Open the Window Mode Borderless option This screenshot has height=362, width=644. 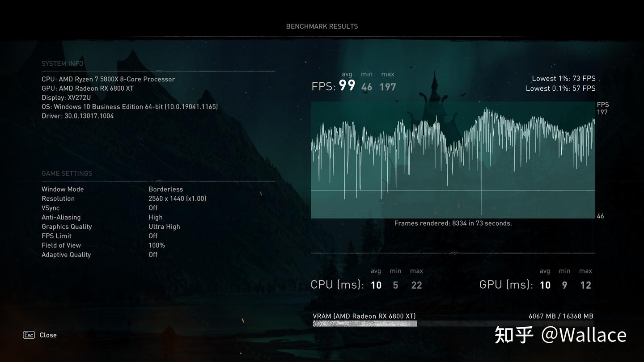coord(166,189)
